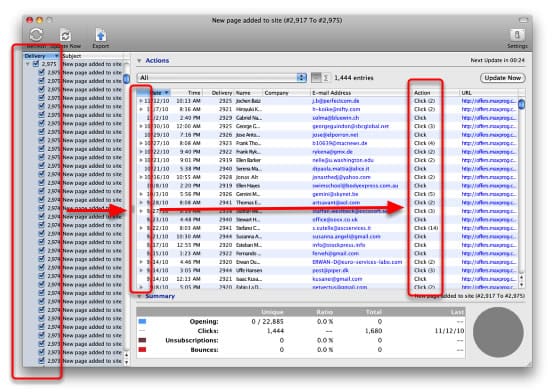Image resolution: width=560 pixels, height=392 pixels.
Task: Click the blue Opening color swatch
Action: (x=142, y=321)
